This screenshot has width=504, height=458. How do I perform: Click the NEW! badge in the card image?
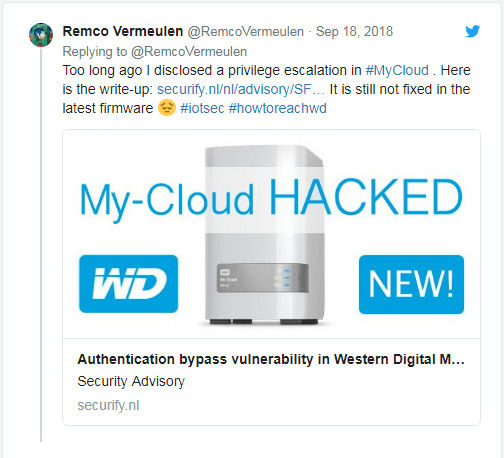click(x=411, y=284)
